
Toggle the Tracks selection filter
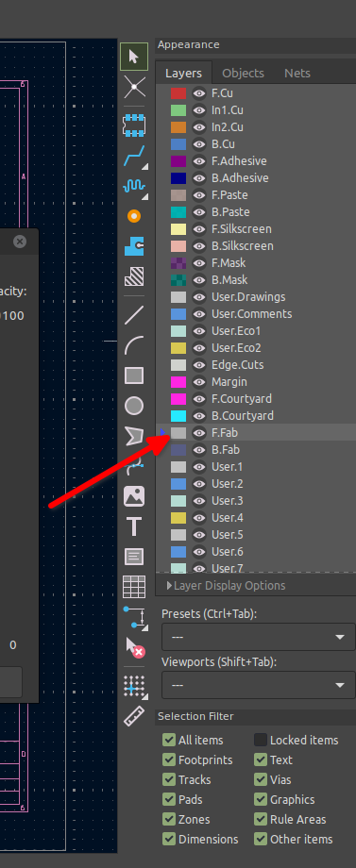[x=169, y=779]
